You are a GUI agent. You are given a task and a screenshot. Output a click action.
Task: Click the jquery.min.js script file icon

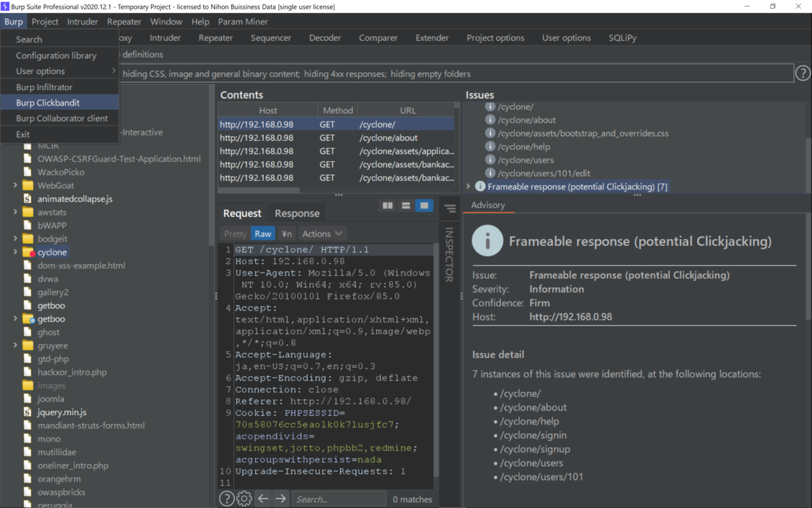tap(28, 412)
